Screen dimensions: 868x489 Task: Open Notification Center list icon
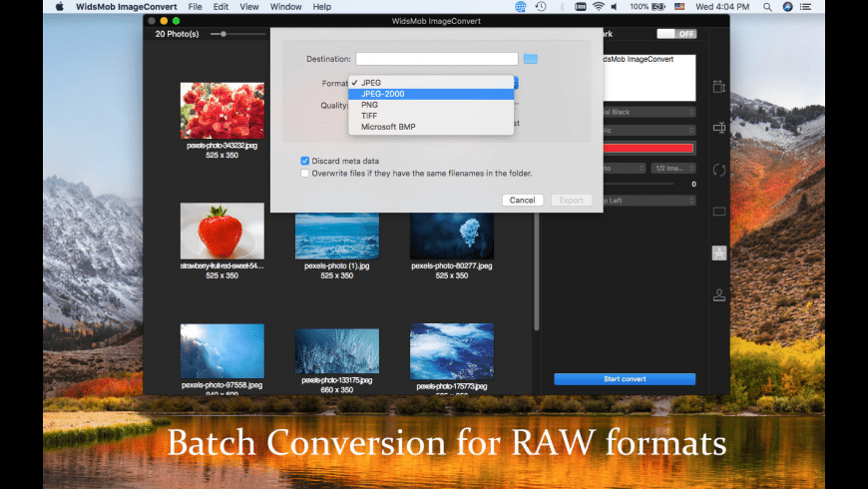point(805,7)
